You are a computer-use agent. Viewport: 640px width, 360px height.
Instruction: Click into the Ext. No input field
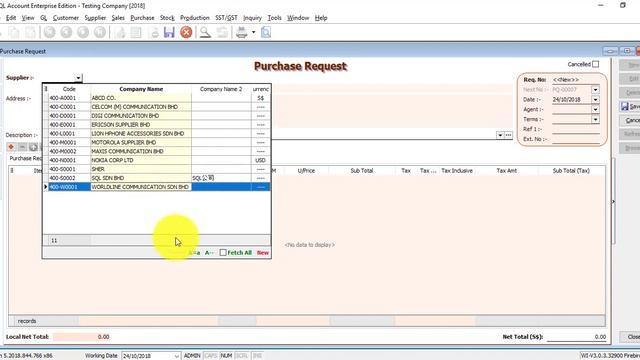click(x=576, y=139)
